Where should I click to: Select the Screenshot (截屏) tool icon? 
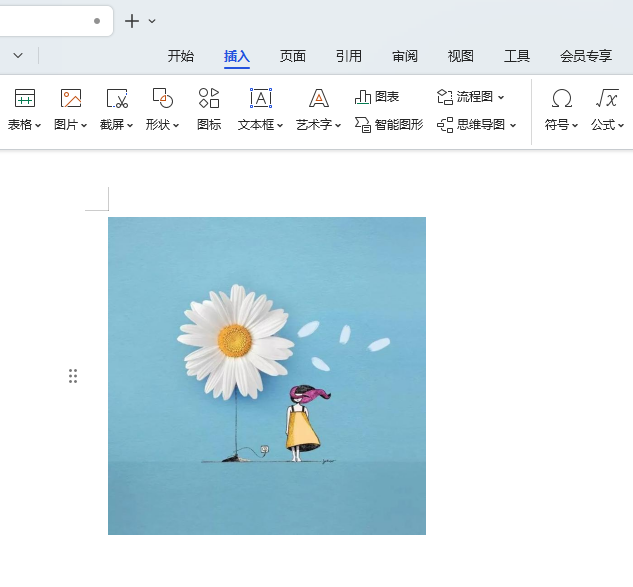[117, 98]
